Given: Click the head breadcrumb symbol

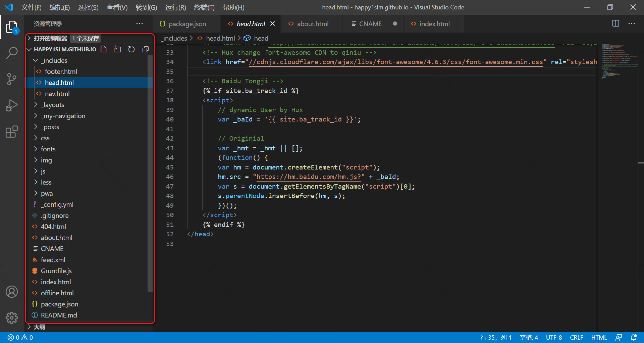Looking at the screenshot, I should pos(256,38).
